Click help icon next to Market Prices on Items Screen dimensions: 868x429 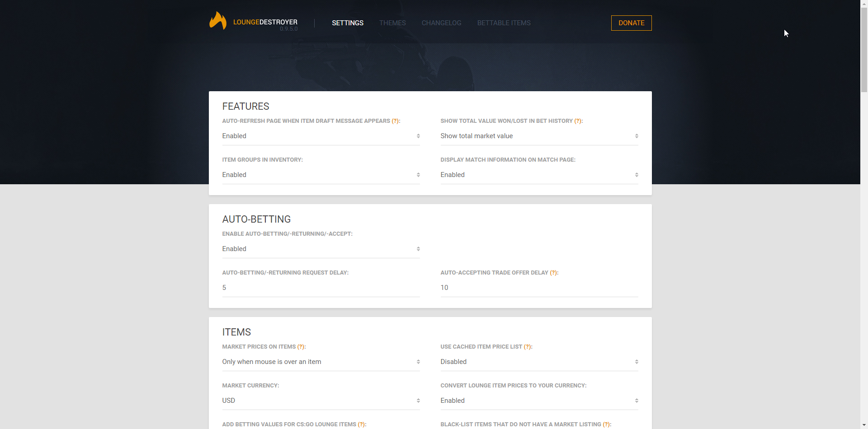(301, 347)
